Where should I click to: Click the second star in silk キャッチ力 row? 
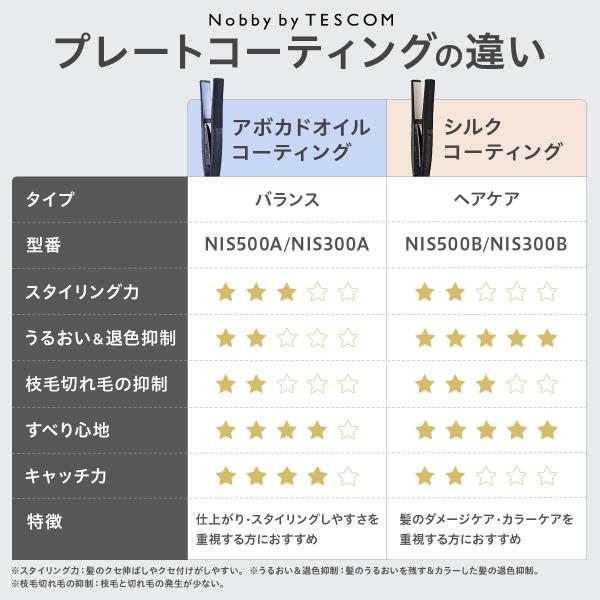[x=455, y=476]
